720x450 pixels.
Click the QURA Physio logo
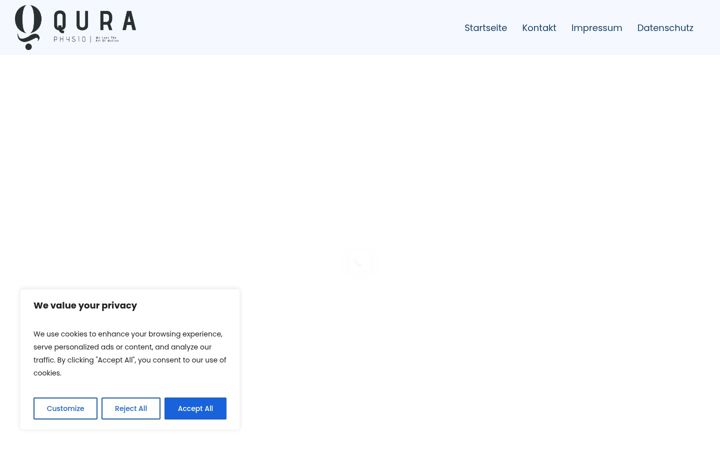click(x=75, y=27)
